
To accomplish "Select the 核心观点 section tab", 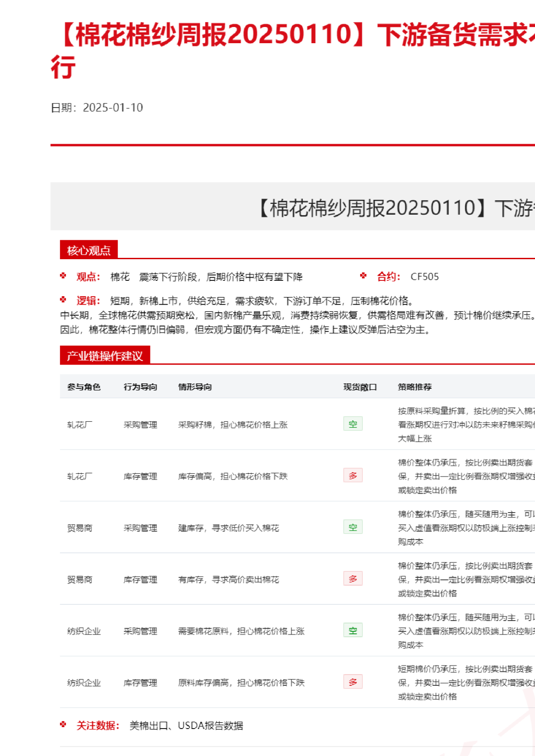I will (89, 250).
